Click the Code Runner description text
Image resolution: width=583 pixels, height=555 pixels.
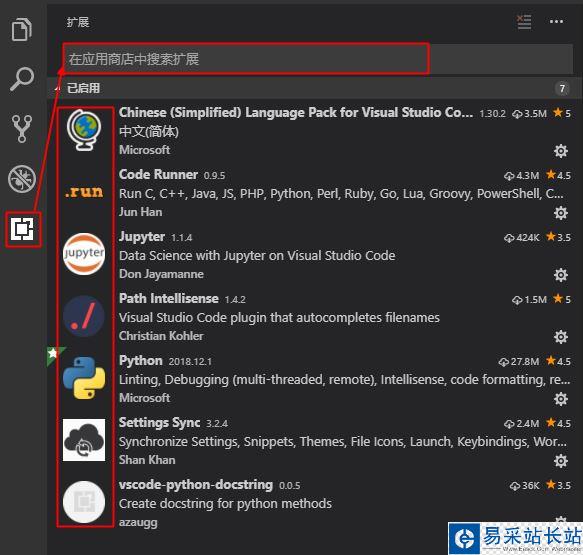341,194
